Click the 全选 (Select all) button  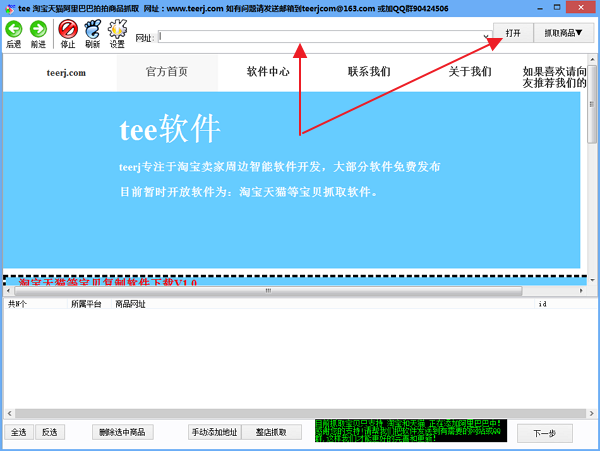click(19, 432)
